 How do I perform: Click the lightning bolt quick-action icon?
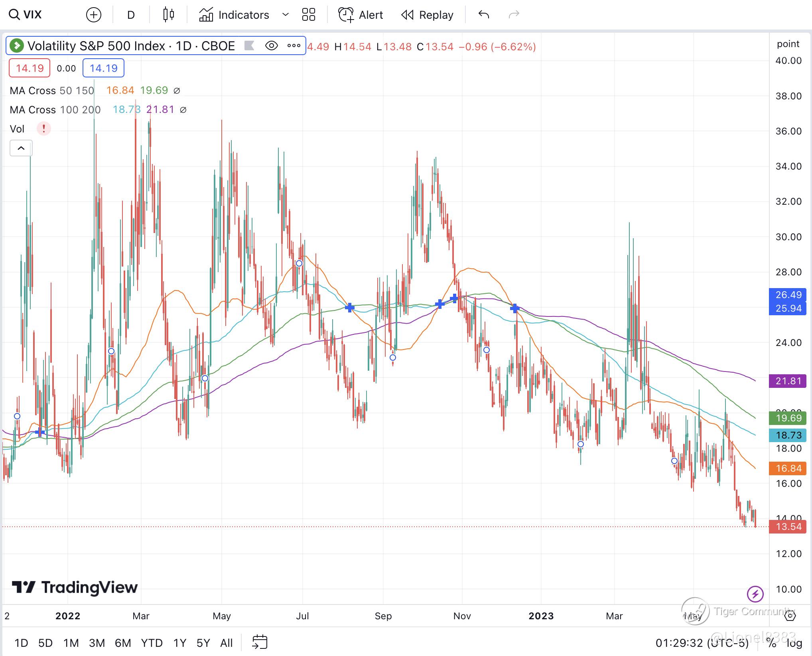click(x=755, y=594)
